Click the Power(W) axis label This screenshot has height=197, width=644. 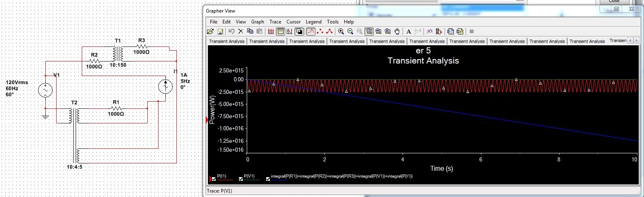pos(213,109)
